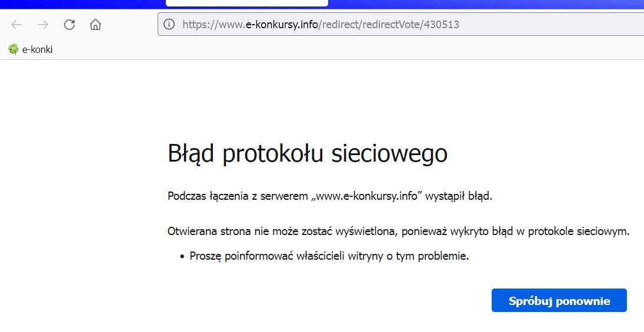This screenshot has width=644, height=332.
Task: Focus the URL address bar
Action: (x=529, y=25)
